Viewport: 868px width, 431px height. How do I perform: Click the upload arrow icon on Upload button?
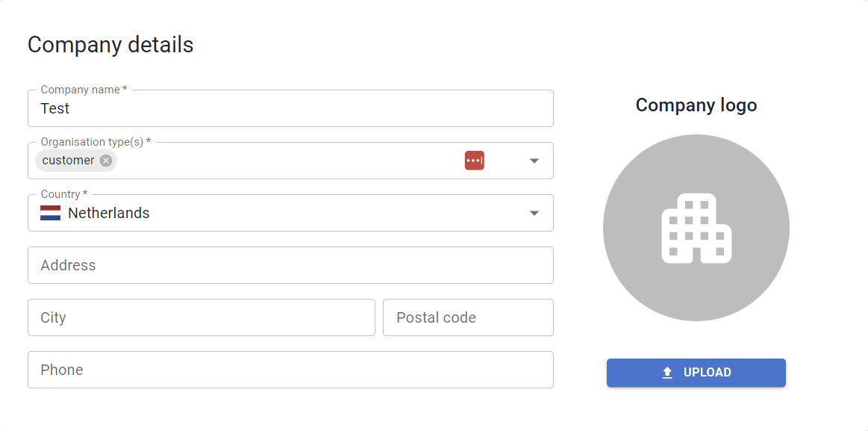pyautogui.click(x=668, y=373)
